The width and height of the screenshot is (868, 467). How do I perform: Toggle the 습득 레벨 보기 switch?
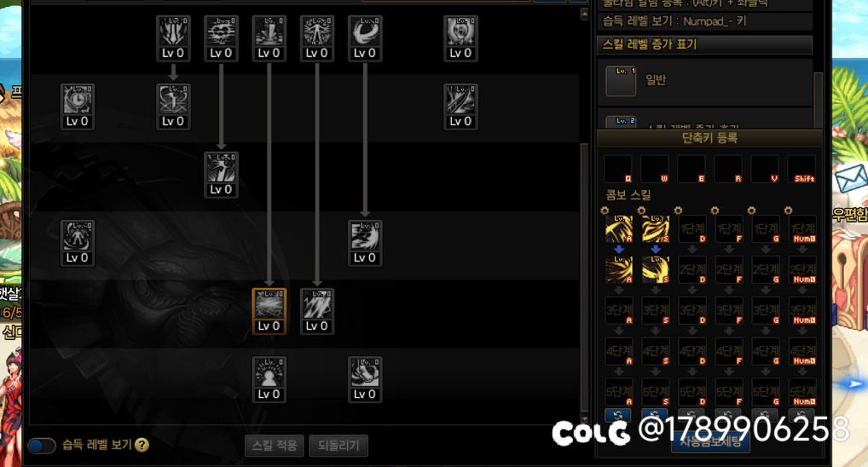pos(42,446)
